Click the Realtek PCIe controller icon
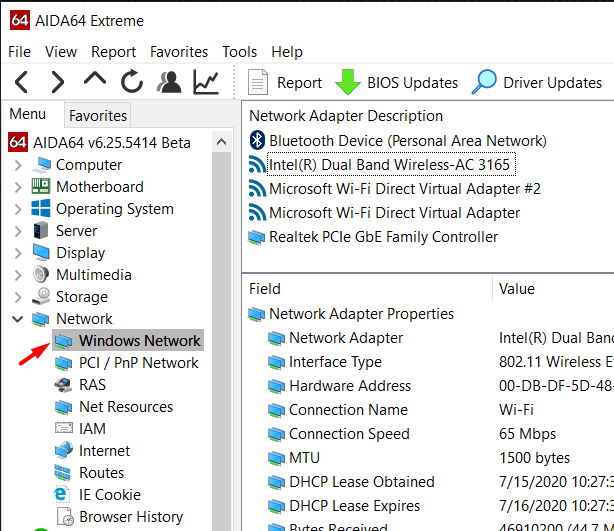The width and height of the screenshot is (614, 531). (x=256, y=237)
